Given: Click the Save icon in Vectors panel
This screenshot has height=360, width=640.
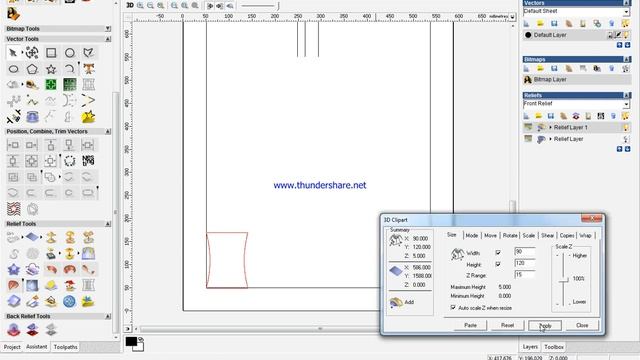Looking at the screenshot, I should coord(554,24).
